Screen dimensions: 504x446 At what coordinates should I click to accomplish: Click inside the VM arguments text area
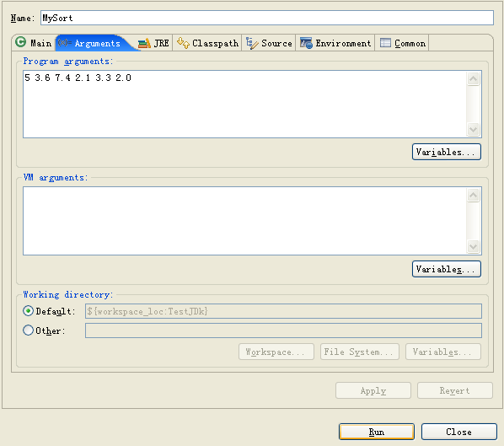click(x=244, y=221)
